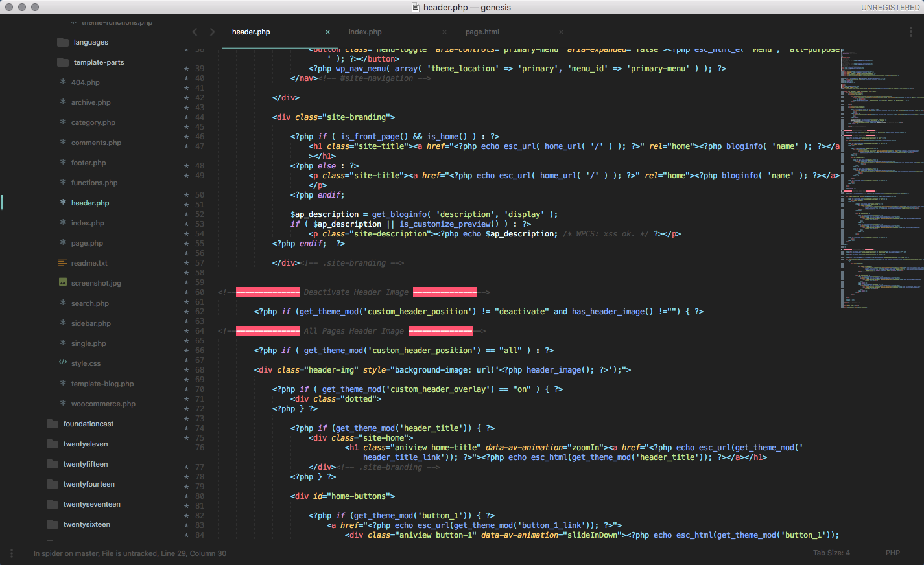Image resolution: width=924 pixels, height=565 pixels.
Task: Switch to the page.html tab
Action: point(482,32)
